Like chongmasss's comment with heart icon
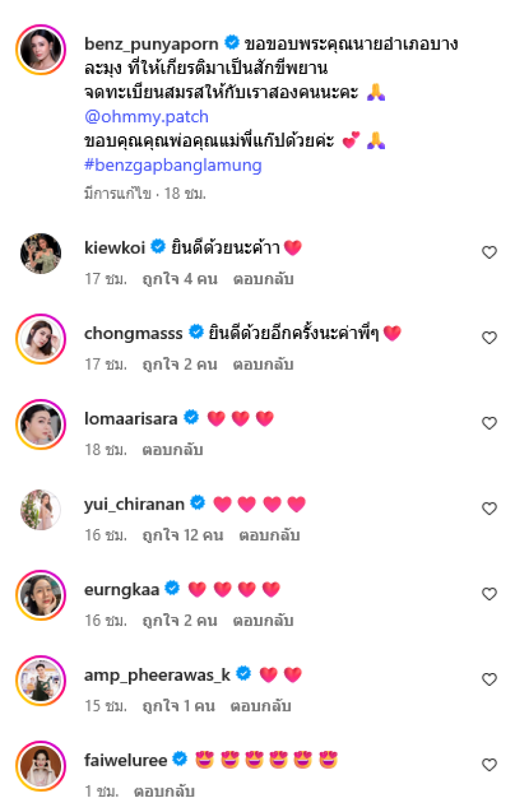Image resolution: width=515 pixels, height=812 pixels. [489, 338]
